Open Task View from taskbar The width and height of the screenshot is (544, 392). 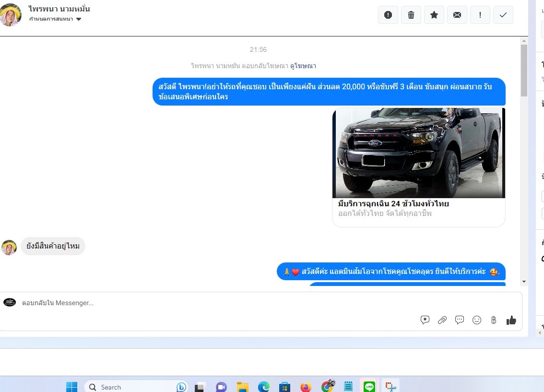[x=200, y=387]
